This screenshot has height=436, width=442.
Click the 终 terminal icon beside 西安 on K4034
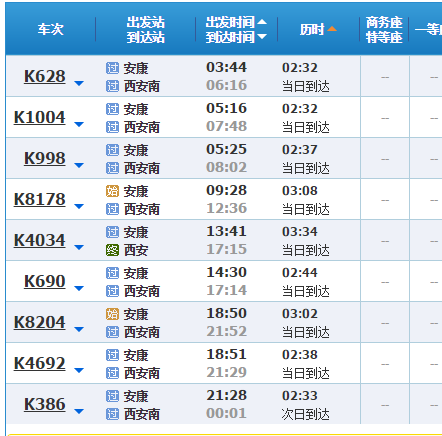pyautogui.click(x=112, y=250)
